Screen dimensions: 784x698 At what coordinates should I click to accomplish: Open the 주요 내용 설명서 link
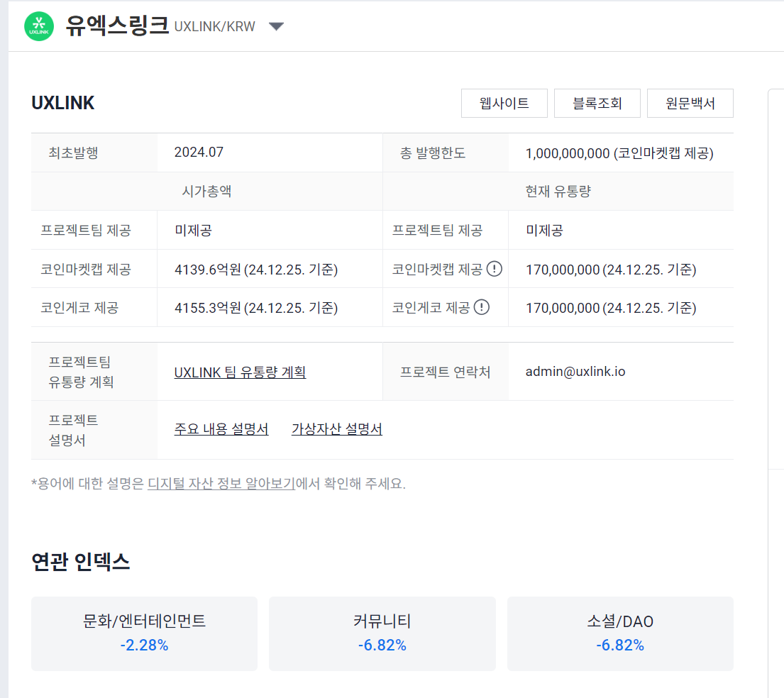tap(221, 429)
